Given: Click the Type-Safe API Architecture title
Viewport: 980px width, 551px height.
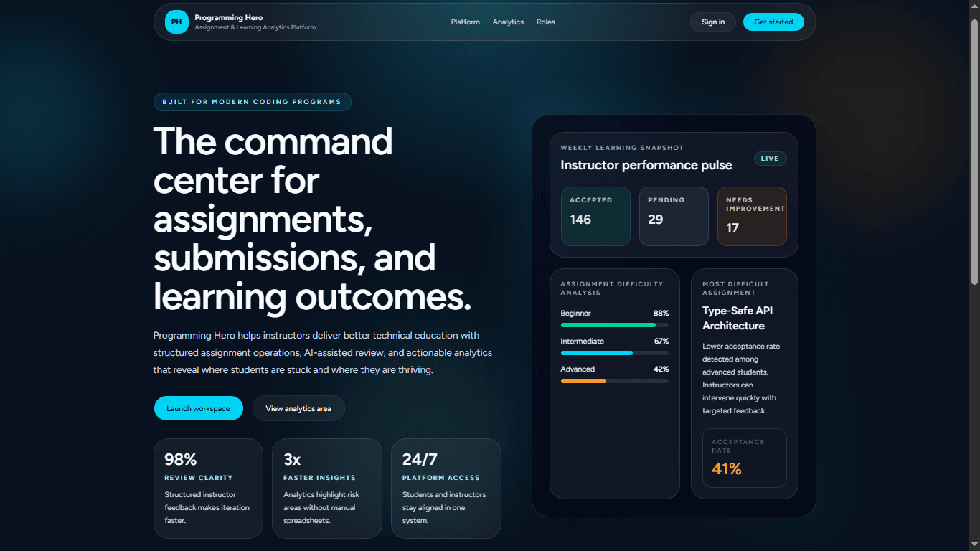Looking at the screenshot, I should [738, 319].
